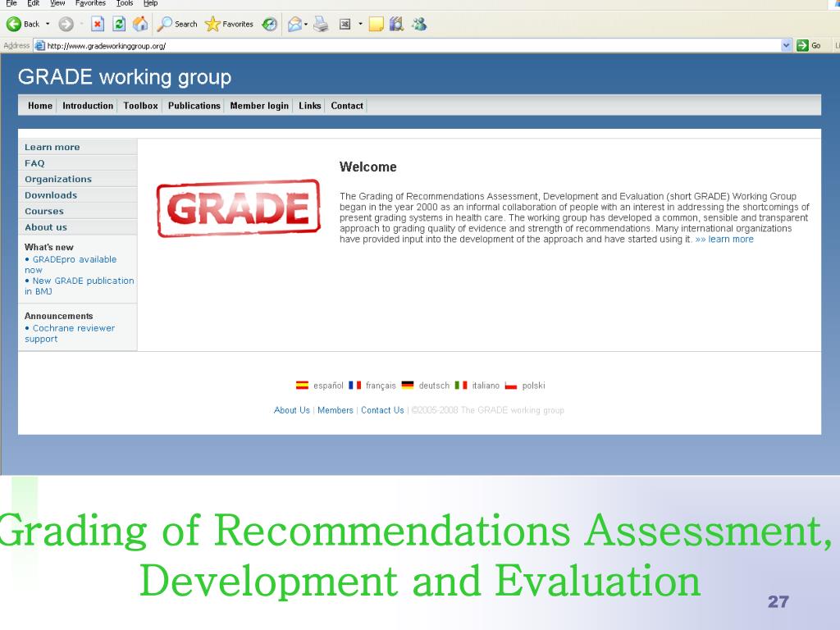Open the Search magnifier toolbar button
Screen dimensions: 840x630
pyautogui.click(x=177, y=24)
